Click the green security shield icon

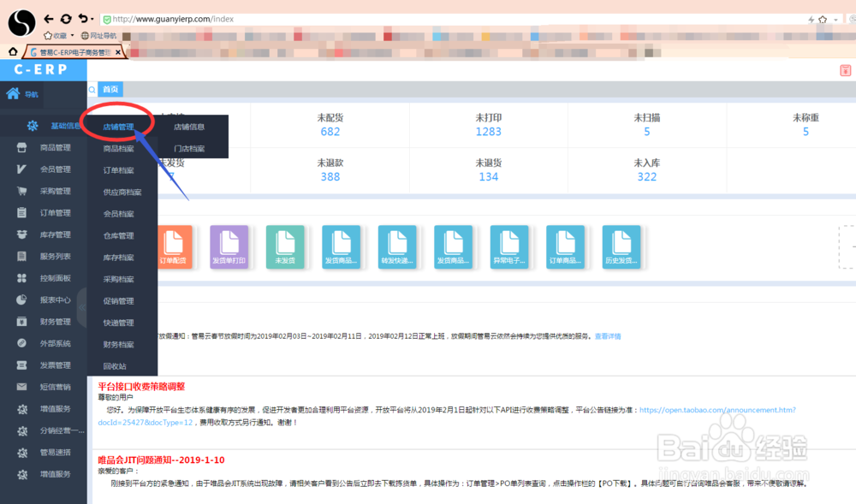click(x=107, y=19)
